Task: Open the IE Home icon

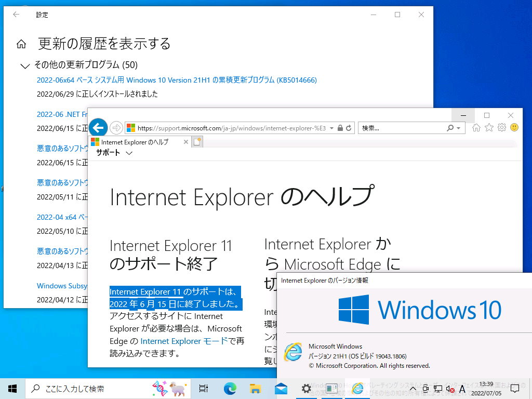Action: coord(476,128)
